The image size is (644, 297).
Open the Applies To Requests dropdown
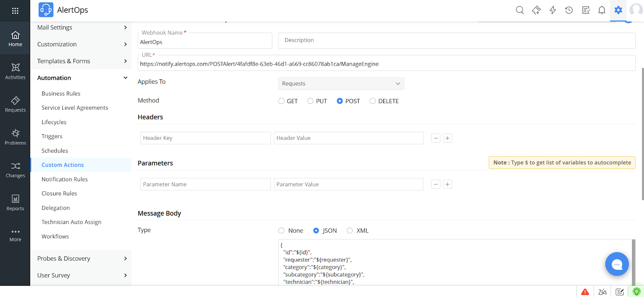pos(341,83)
